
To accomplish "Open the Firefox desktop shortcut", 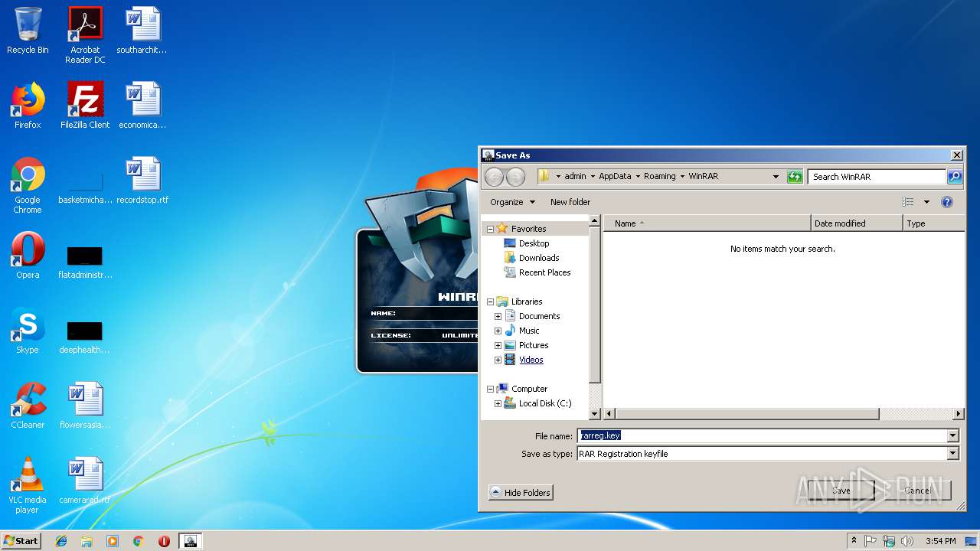I will click(x=28, y=106).
